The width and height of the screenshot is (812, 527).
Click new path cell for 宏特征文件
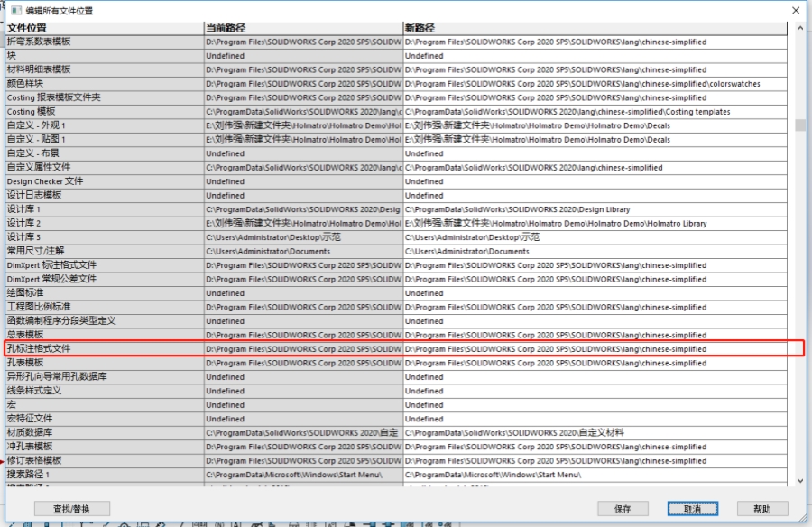coord(595,419)
